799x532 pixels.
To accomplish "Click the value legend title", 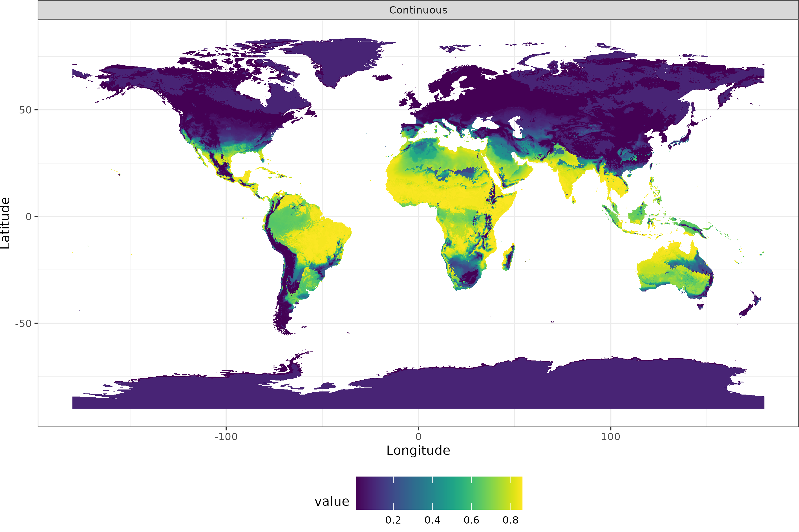I will click(332, 502).
